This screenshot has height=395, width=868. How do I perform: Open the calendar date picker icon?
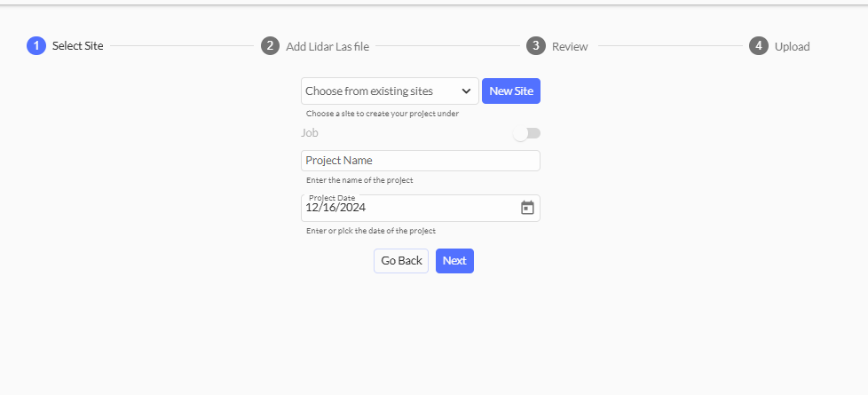[527, 208]
